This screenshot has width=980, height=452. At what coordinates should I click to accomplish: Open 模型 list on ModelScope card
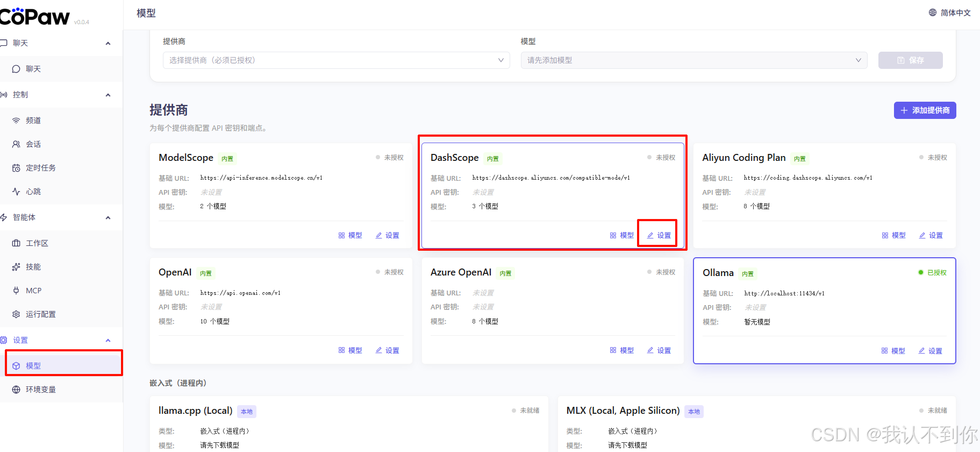click(x=350, y=236)
